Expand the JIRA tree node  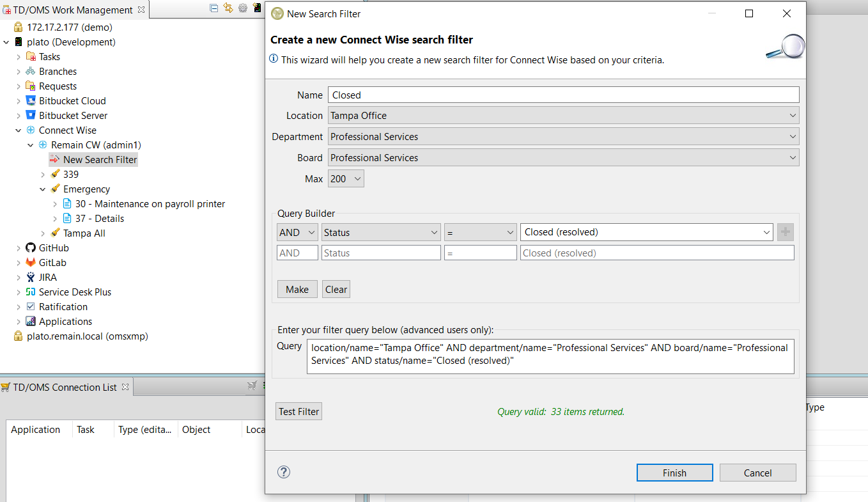(x=19, y=278)
